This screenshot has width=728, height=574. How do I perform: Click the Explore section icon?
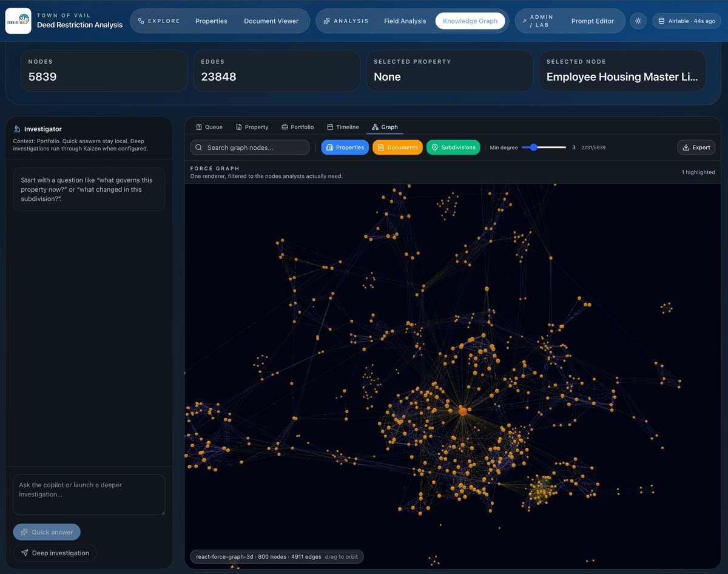tap(141, 21)
